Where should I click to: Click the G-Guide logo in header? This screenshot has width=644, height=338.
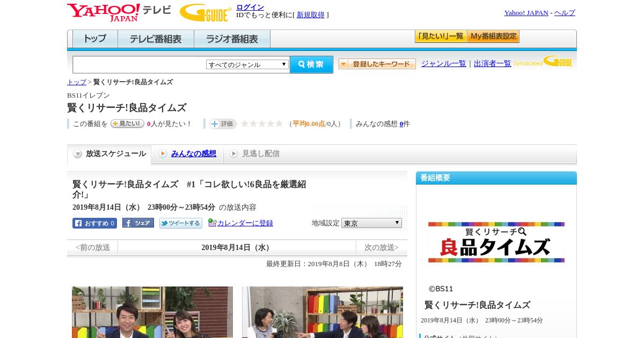coord(206,12)
